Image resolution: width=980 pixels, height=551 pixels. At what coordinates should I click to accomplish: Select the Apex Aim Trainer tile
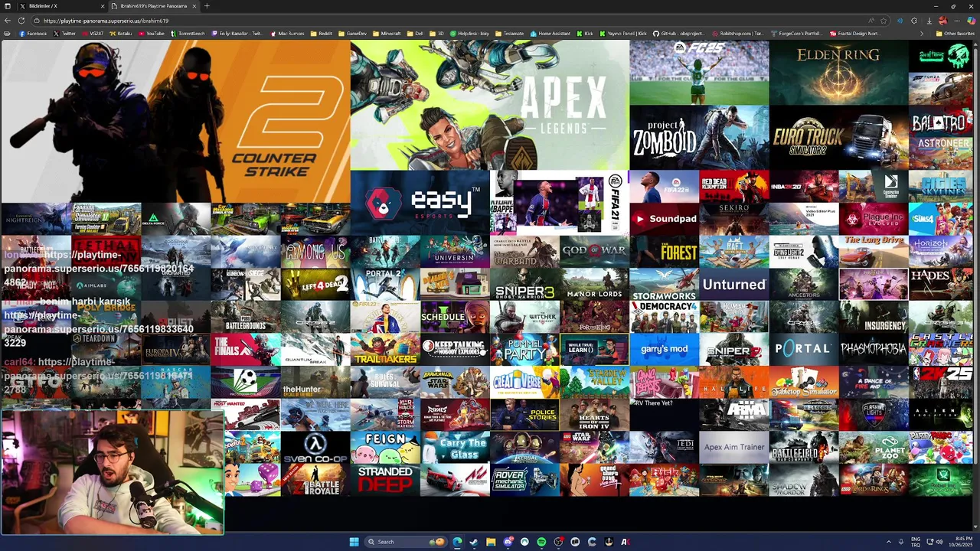[734, 447]
